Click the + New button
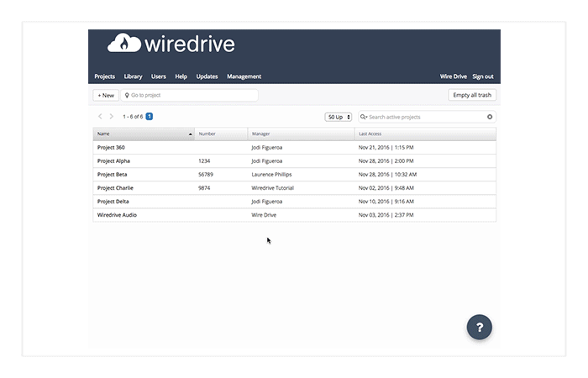This screenshot has width=588, height=378. click(x=106, y=95)
